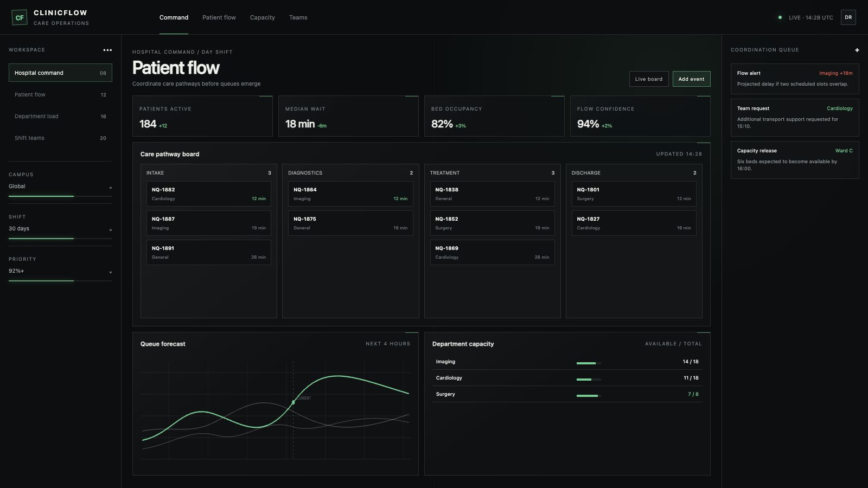Screen dimensions: 868x488
Task: Click the Live board button
Action: (x=648, y=79)
